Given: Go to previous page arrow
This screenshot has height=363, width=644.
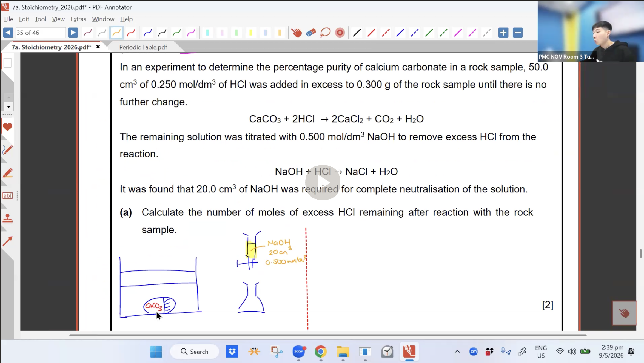Looking at the screenshot, I should 8,33.
